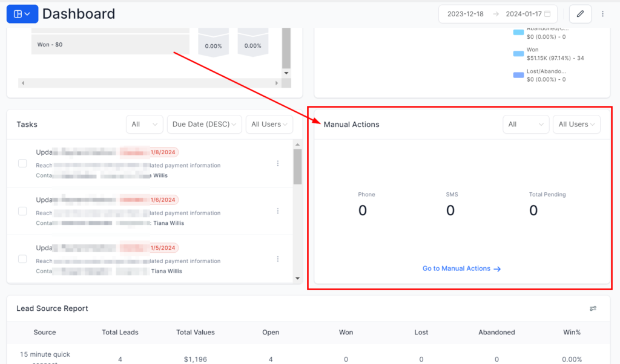620x364 pixels.
Task: Click the Tasks list scroll-up arrow
Action: tap(297, 145)
